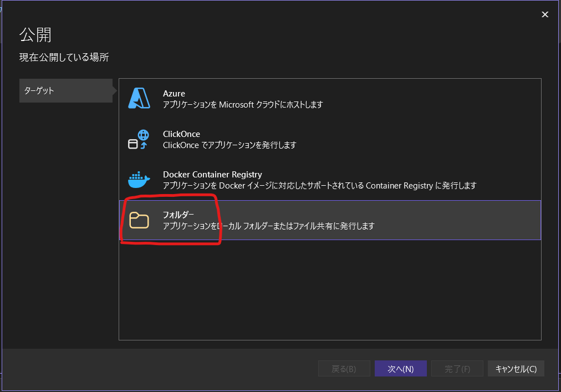Choose the ClickOnce option title

[x=181, y=134]
